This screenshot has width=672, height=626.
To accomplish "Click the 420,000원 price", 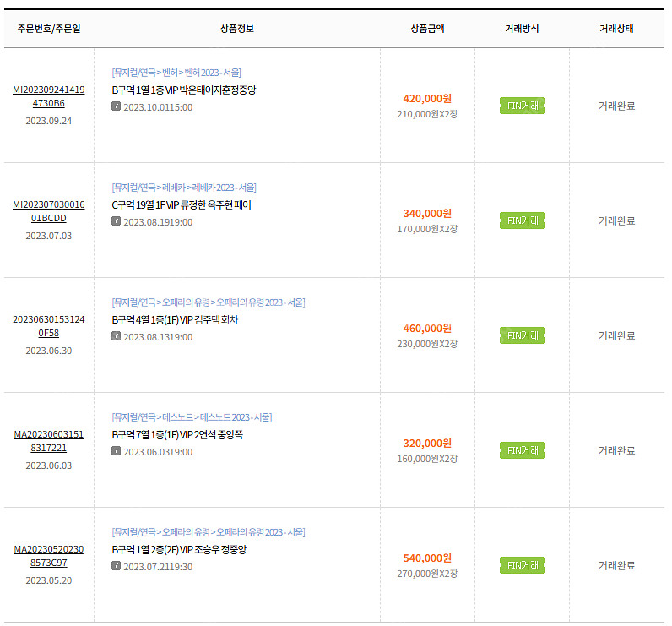I will tap(427, 99).
